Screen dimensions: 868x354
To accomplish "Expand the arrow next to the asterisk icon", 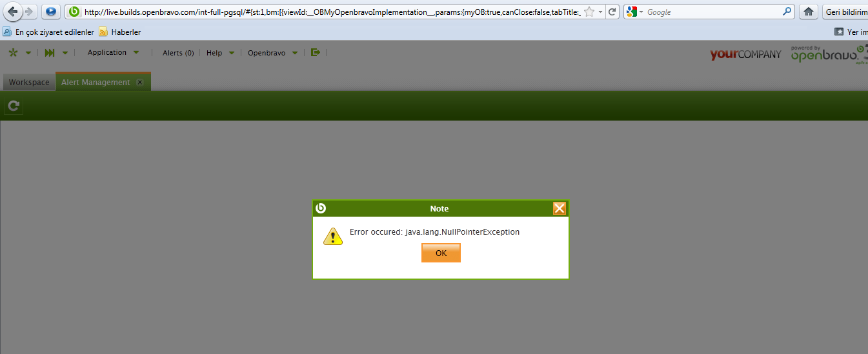I will pos(28,53).
